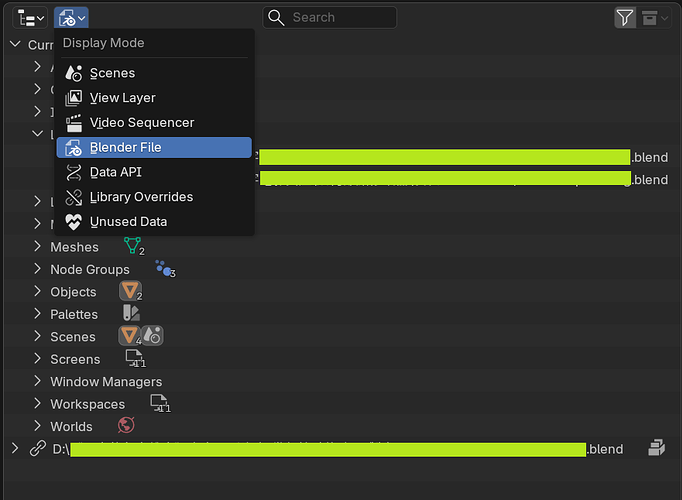Click the Workspaces data icon
This screenshot has width=682, height=500.
pyautogui.click(x=160, y=403)
